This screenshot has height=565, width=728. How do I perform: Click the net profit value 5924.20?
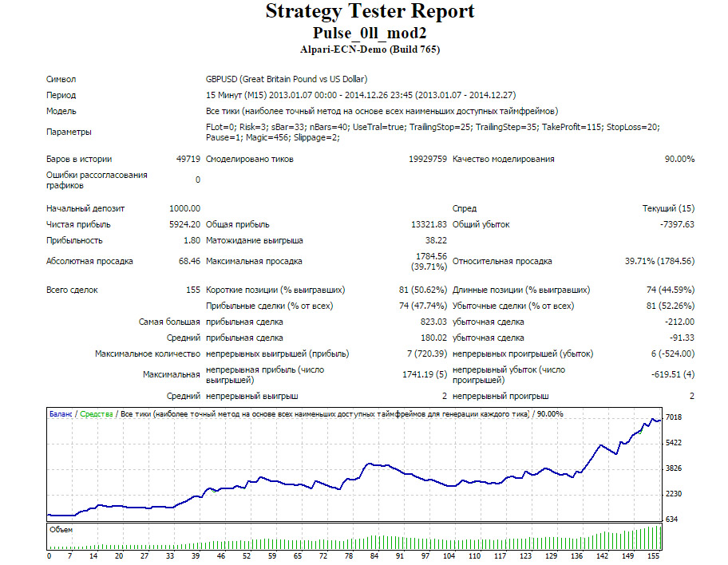(x=184, y=225)
